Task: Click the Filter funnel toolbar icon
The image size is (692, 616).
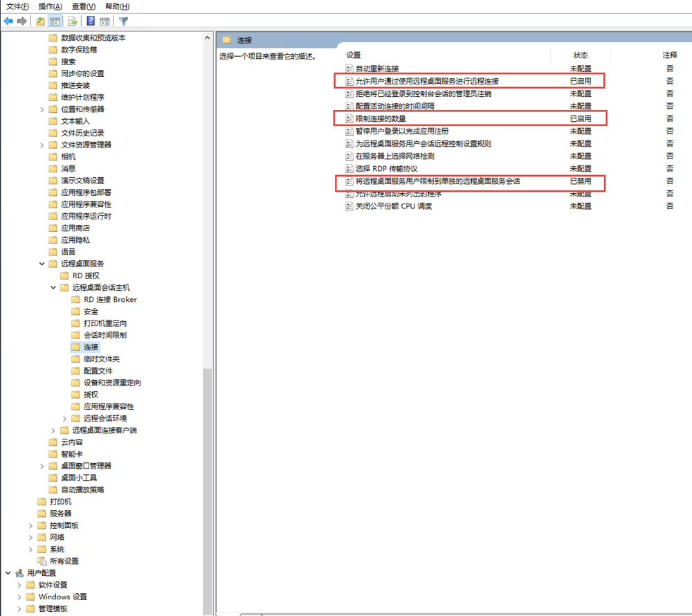Action: (124, 21)
